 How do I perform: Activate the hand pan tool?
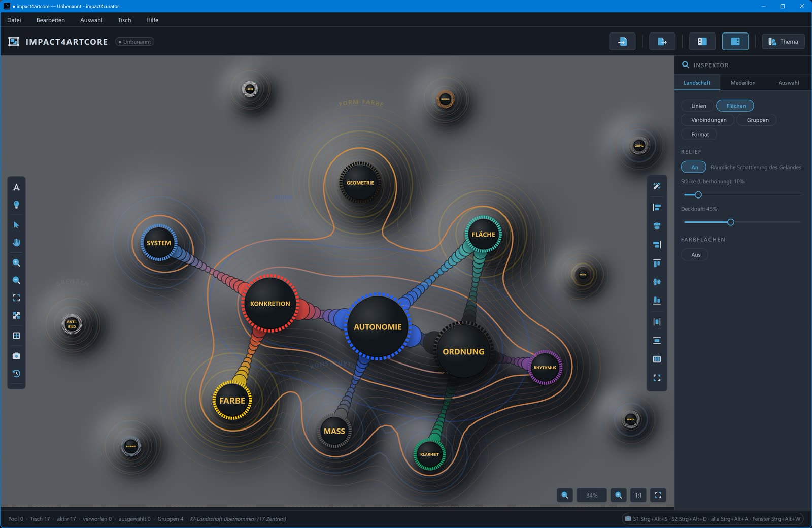point(16,243)
